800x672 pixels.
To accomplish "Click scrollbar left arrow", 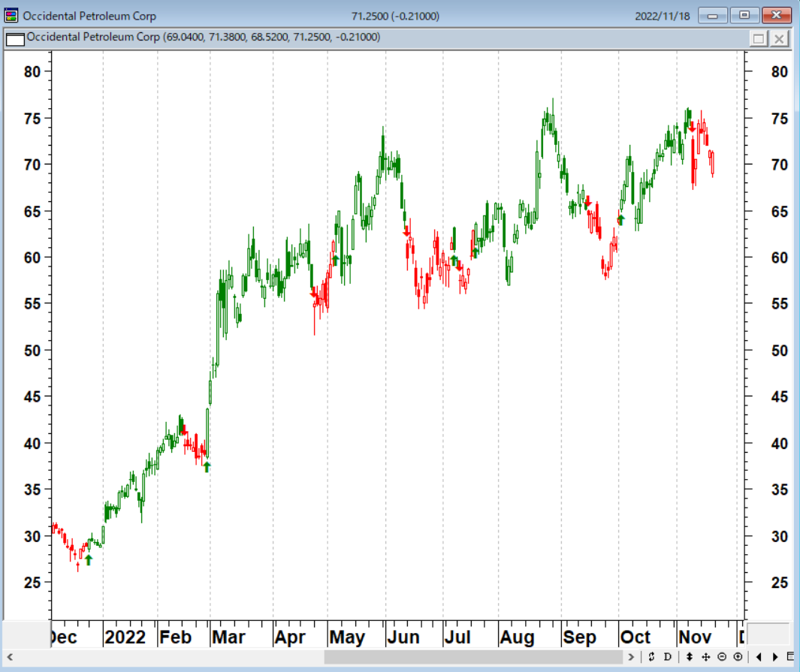I will pyautogui.click(x=10, y=657).
